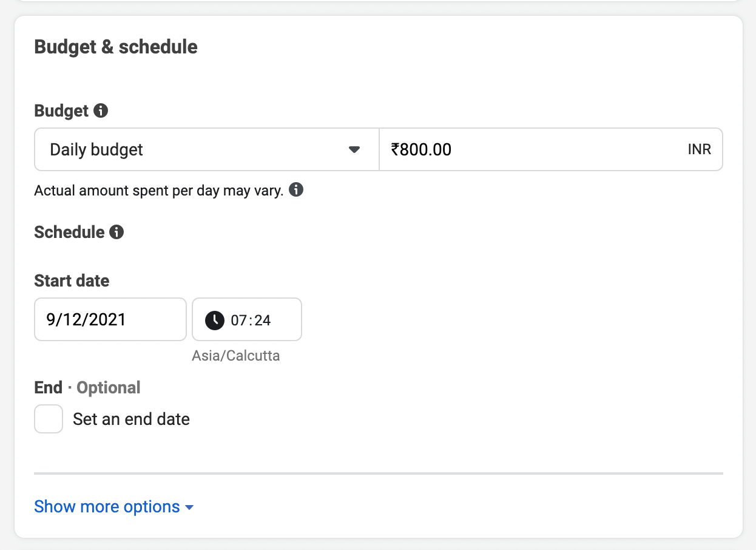This screenshot has width=756, height=550.
Task: Click the ₹800.00 budget amount field
Action: coord(534,149)
